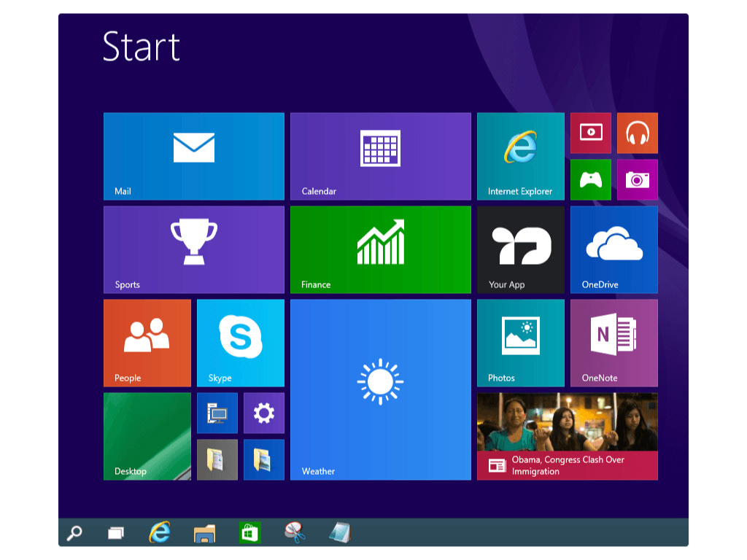Open the PC settings gear tile
The width and height of the screenshot is (747, 560).
tap(264, 413)
